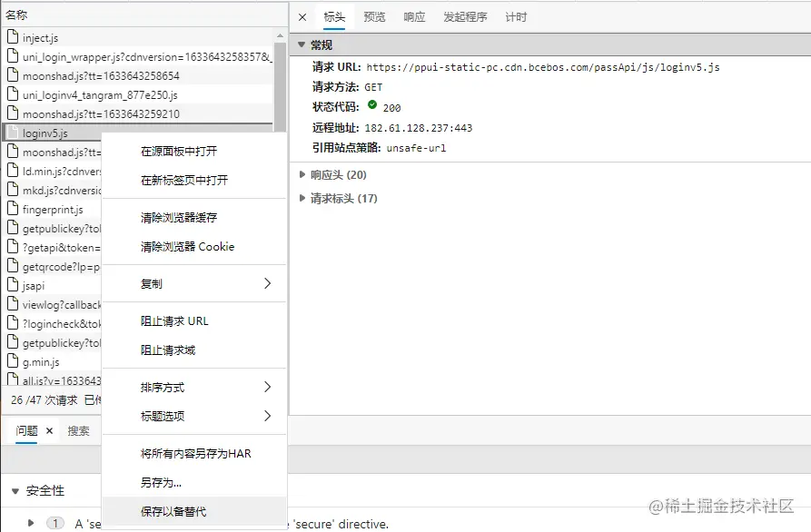
Task: Switch to the 预览 tab
Action: [374, 17]
